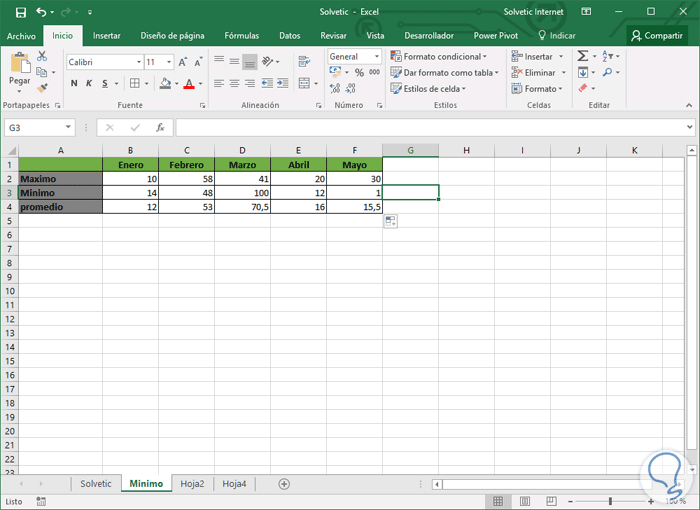Expand Dar formato como tabla menu

tap(444, 73)
